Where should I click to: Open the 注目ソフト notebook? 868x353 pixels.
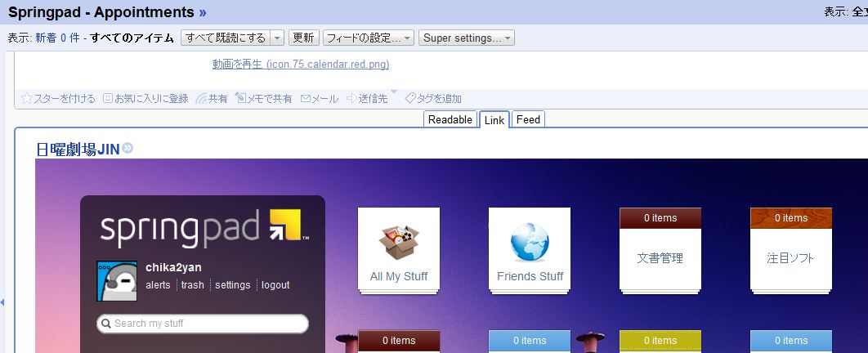791,251
